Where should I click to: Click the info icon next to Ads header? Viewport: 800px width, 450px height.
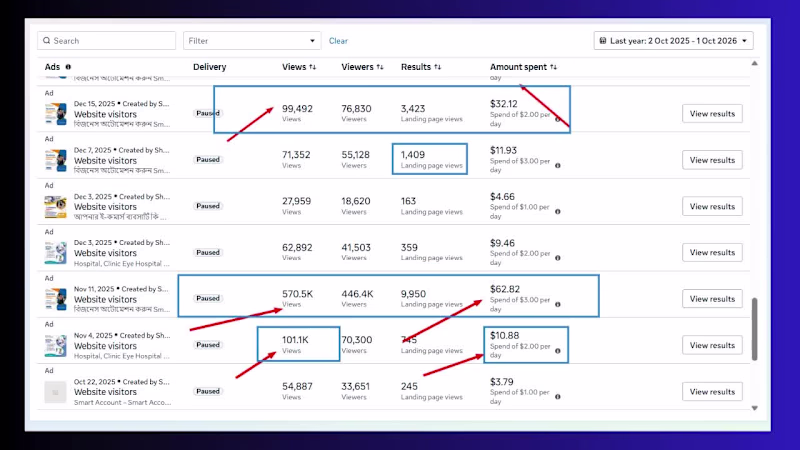click(x=68, y=67)
